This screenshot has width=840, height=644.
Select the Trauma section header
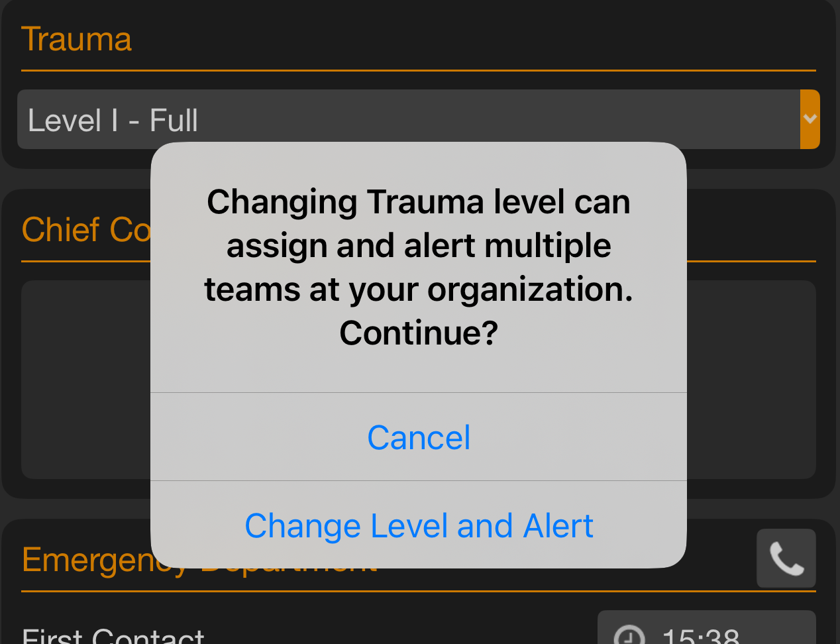click(77, 39)
